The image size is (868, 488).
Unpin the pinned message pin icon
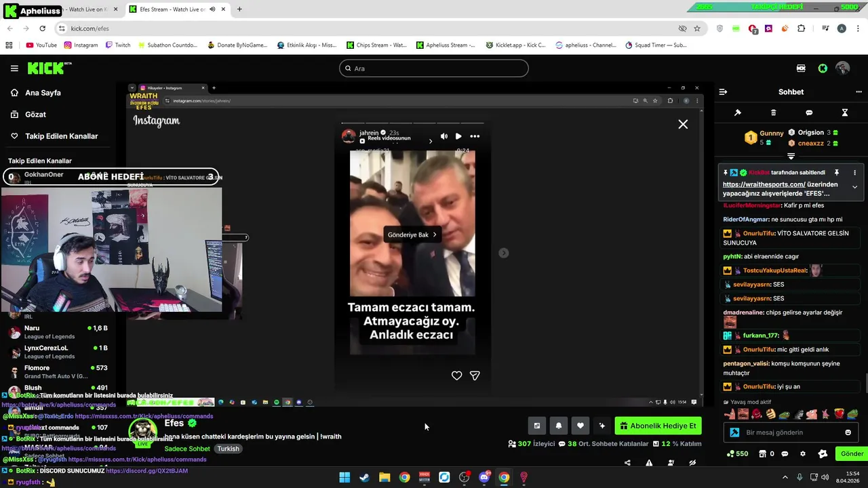pyautogui.click(x=837, y=173)
